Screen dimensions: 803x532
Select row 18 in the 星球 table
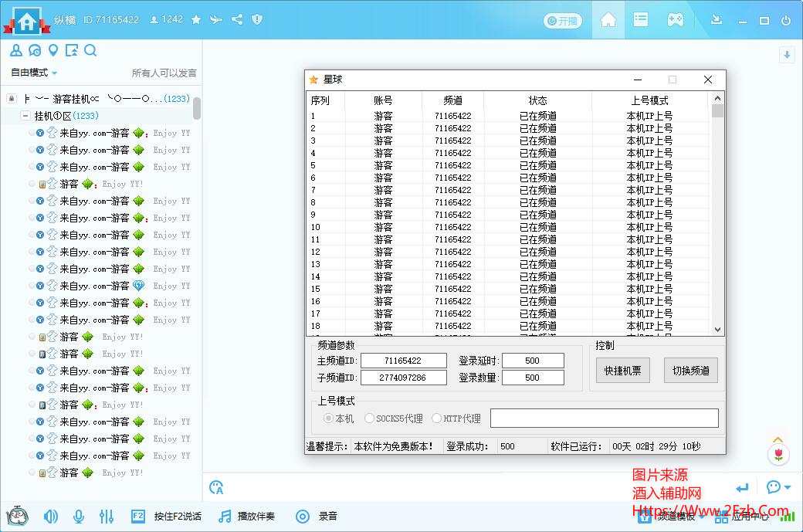click(x=509, y=326)
